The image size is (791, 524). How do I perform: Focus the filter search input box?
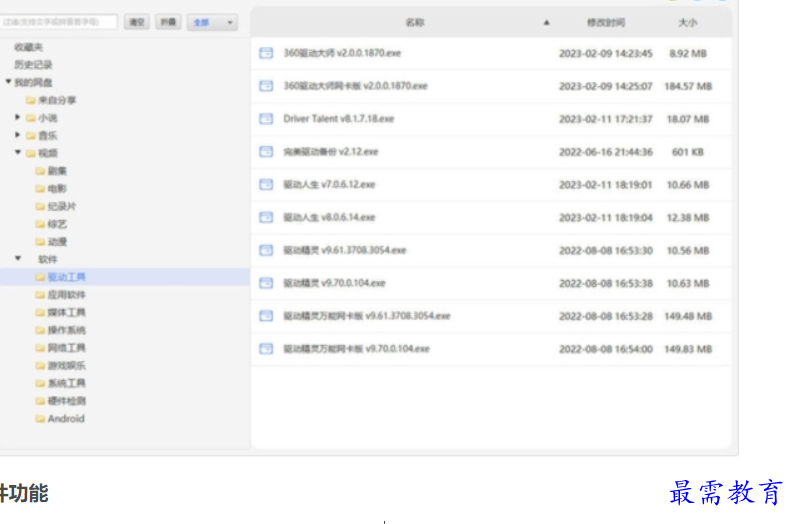pos(58,22)
